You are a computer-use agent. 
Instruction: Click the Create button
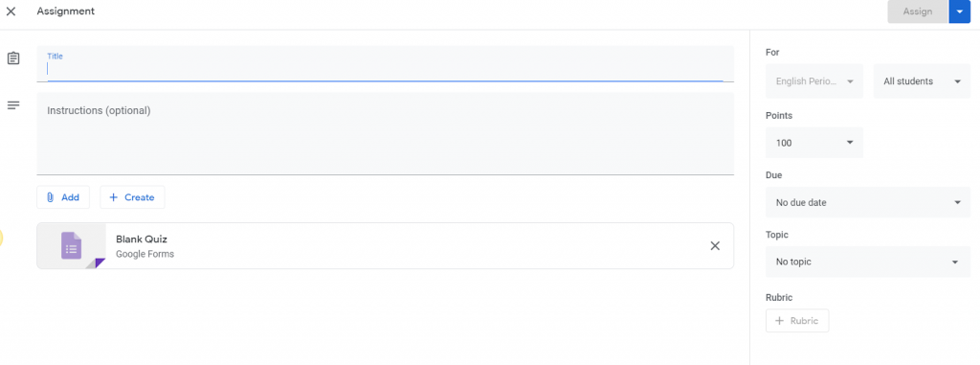(132, 197)
